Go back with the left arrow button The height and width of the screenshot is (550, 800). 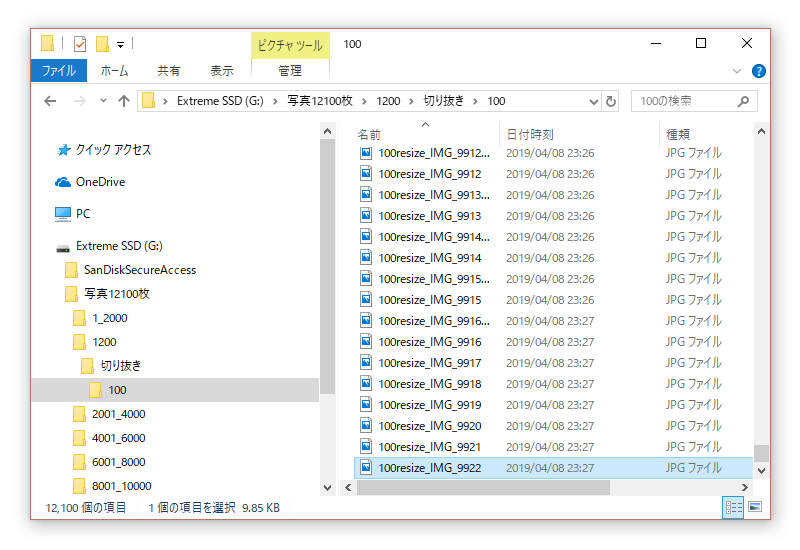pyautogui.click(x=50, y=101)
